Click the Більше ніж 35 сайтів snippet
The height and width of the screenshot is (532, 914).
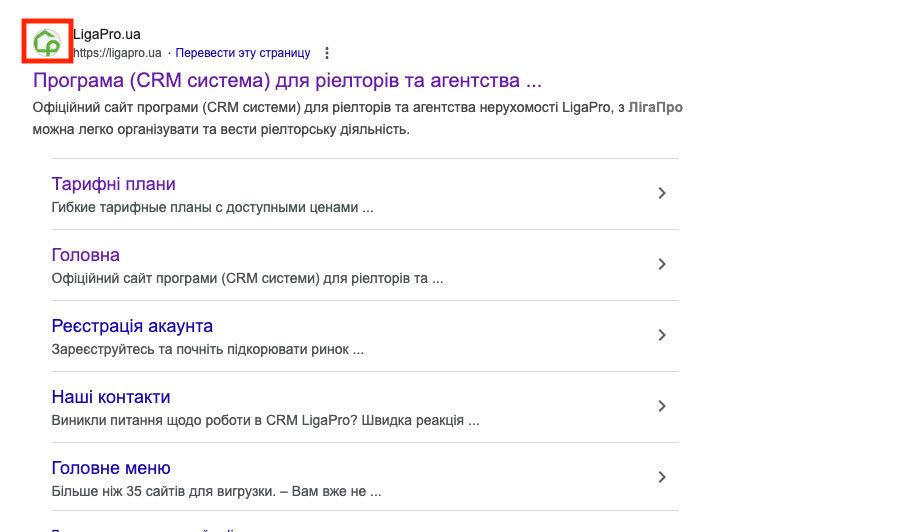point(216,492)
